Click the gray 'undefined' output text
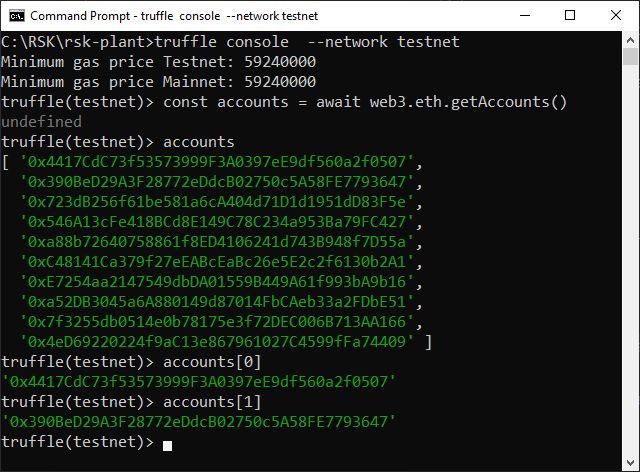Image resolution: width=640 pixels, height=472 pixels. click(42, 121)
